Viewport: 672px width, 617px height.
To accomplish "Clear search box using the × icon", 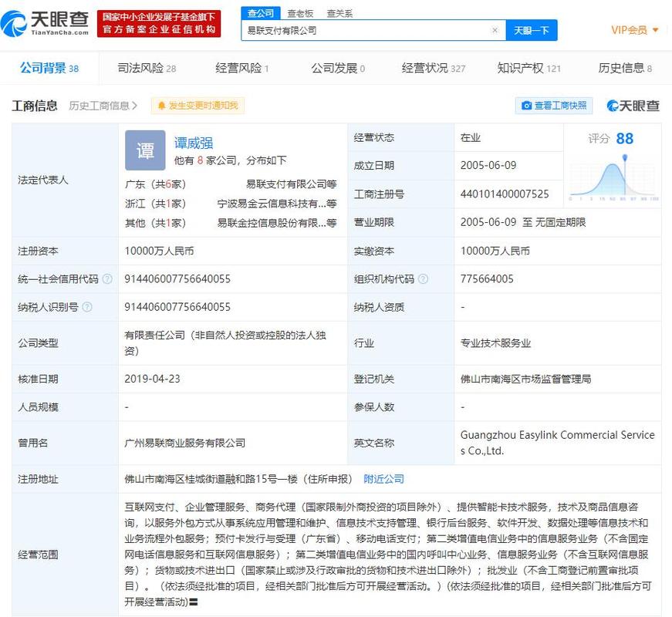I will 496,30.
